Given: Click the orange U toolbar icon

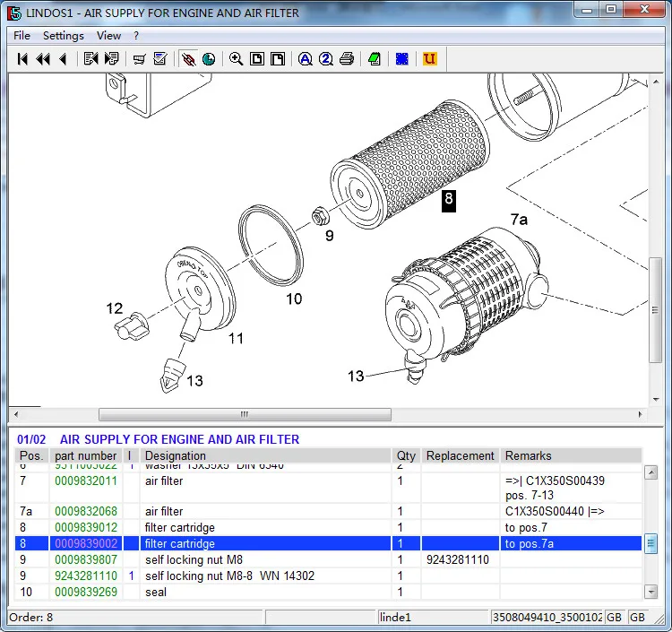Looking at the screenshot, I should click(x=429, y=59).
